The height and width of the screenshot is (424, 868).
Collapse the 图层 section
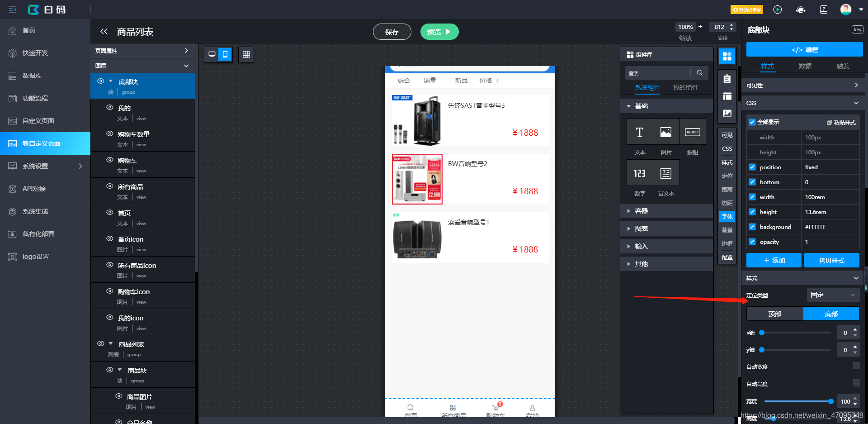[142, 66]
